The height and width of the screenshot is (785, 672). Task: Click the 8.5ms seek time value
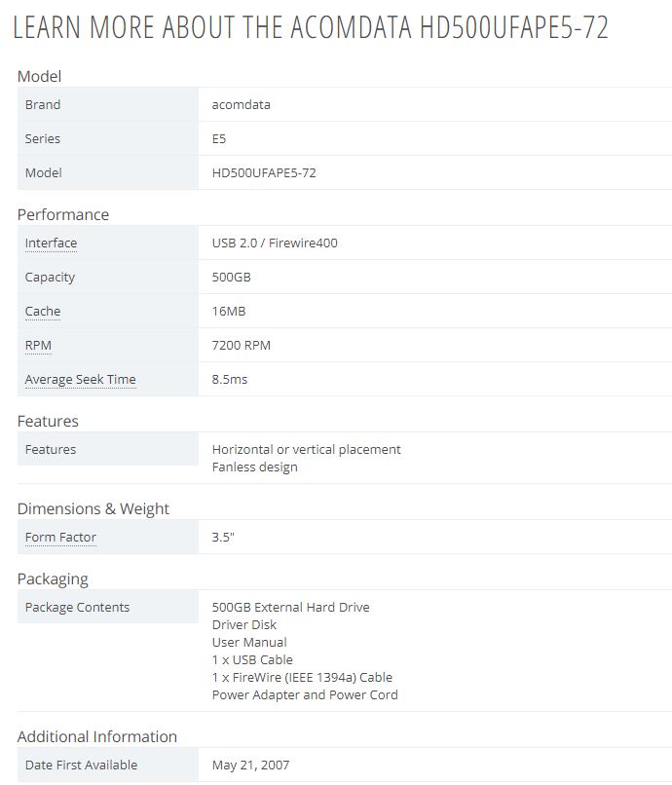[x=229, y=380]
